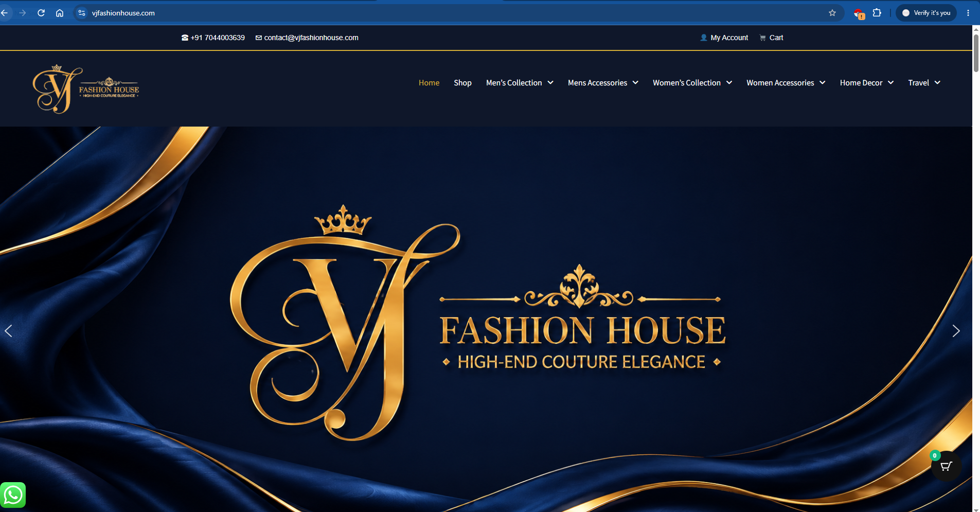Click the envelope icon beside email address
The height and width of the screenshot is (512, 980).
click(259, 38)
